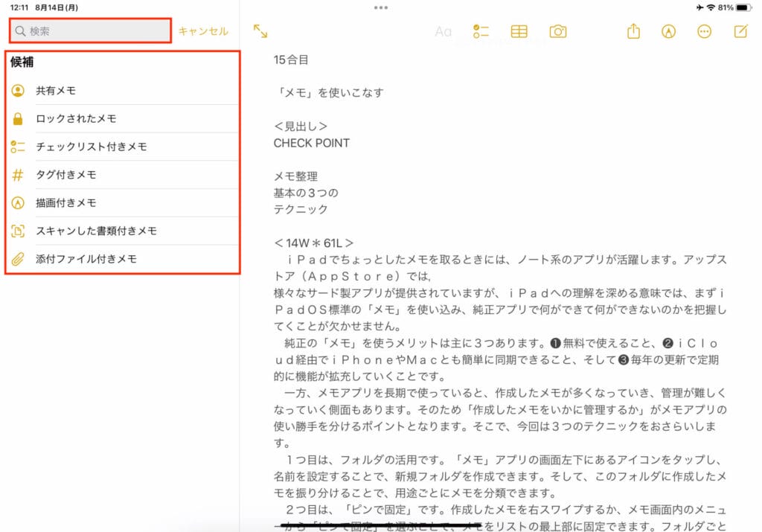Choose タグ付きメモ filter
The width and height of the screenshot is (762, 532).
[x=66, y=175]
